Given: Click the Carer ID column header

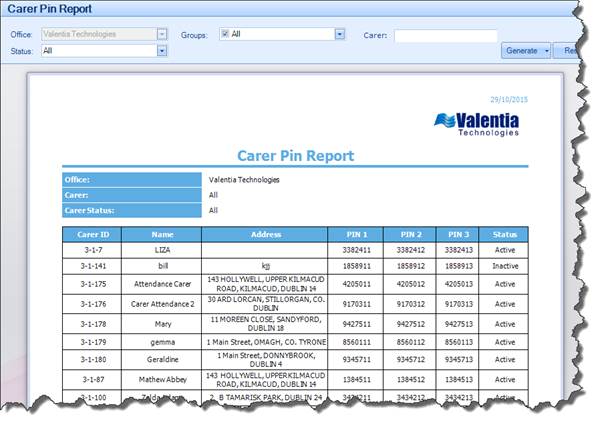Looking at the screenshot, I should (x=92, y=235).
